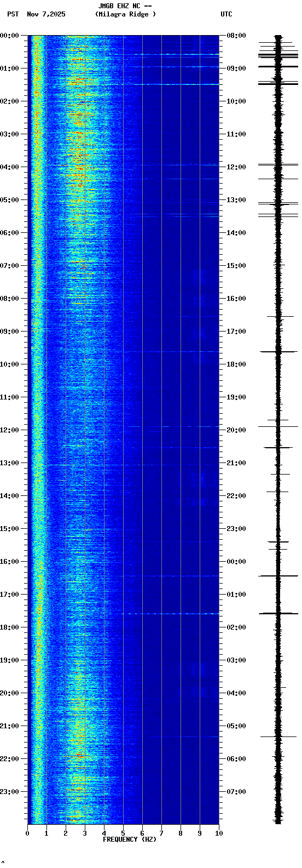Click the "02:00" UTC label on right axis
Image resolution: width=302 pixels, height=868 pixels.
[236, 627]
